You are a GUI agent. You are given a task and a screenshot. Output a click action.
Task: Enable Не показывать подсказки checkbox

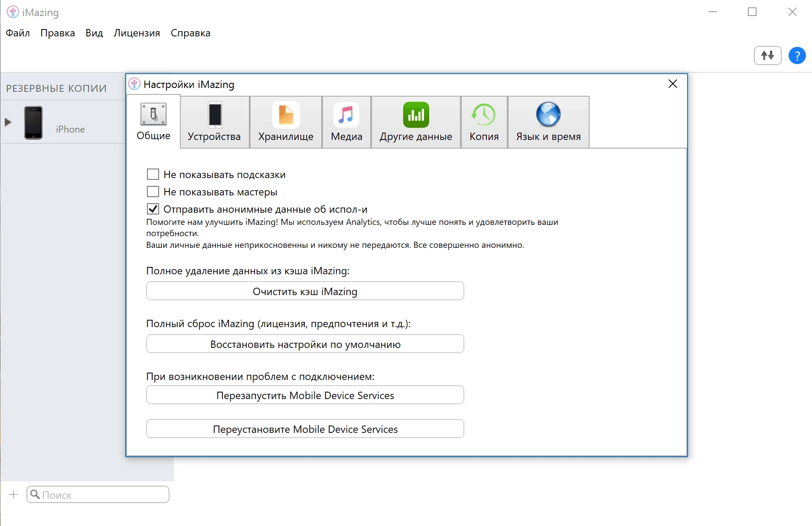click(153, 174)
